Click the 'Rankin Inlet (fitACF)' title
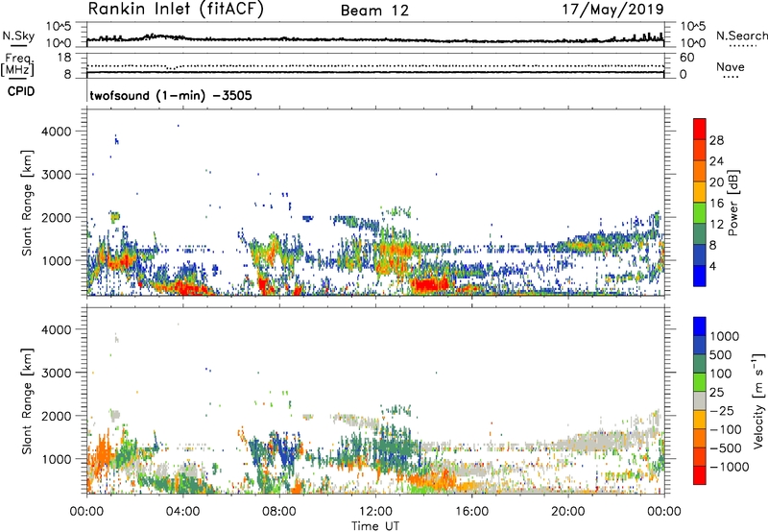768x532 pixels. (176, 10)
